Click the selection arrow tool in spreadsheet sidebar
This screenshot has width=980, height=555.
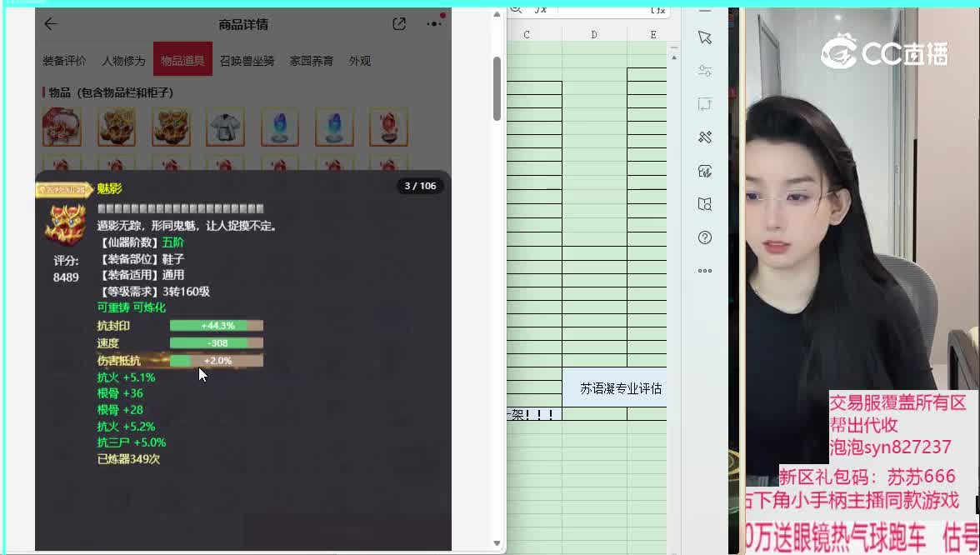(x=705, y=37)
